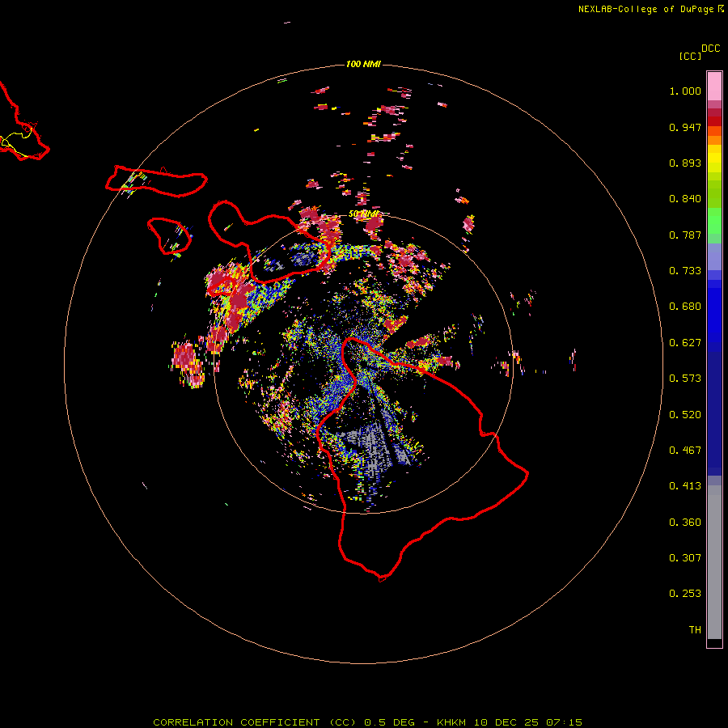Click the Lanai island outline

[x=169, y=235]
